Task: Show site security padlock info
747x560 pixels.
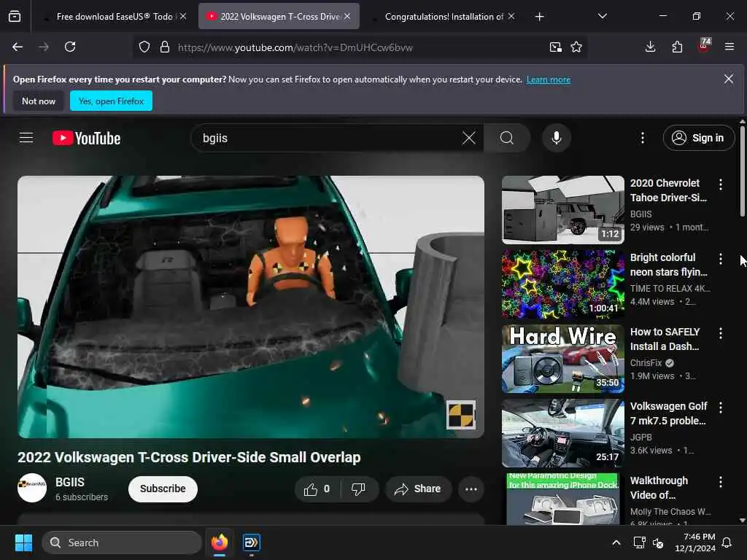Action: coord(165,47)
